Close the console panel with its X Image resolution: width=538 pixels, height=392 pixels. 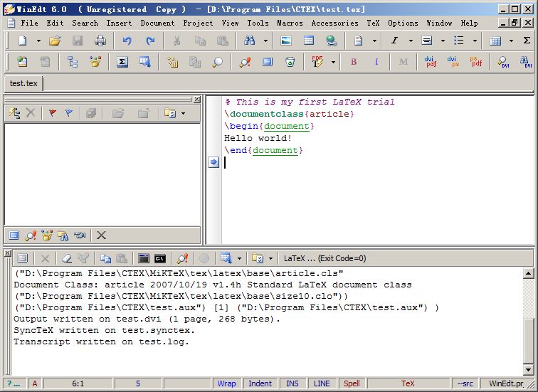coord(8,253)
